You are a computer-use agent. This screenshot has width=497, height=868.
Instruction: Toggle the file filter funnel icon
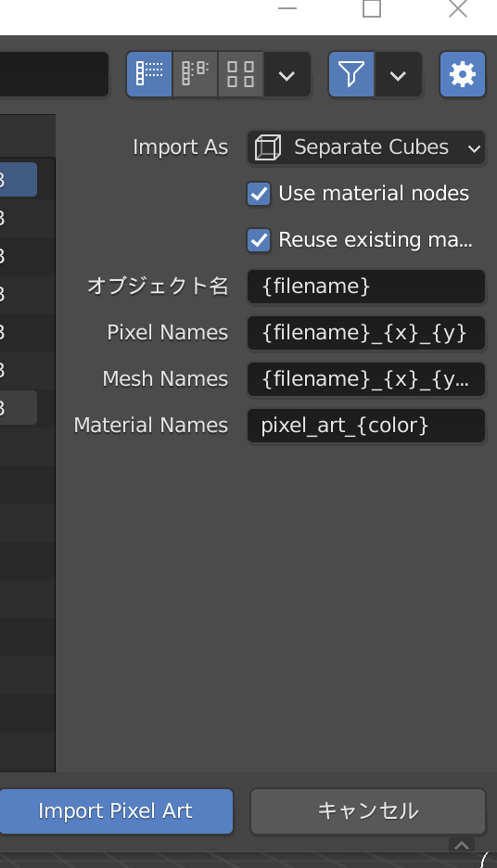coord(351,74)
